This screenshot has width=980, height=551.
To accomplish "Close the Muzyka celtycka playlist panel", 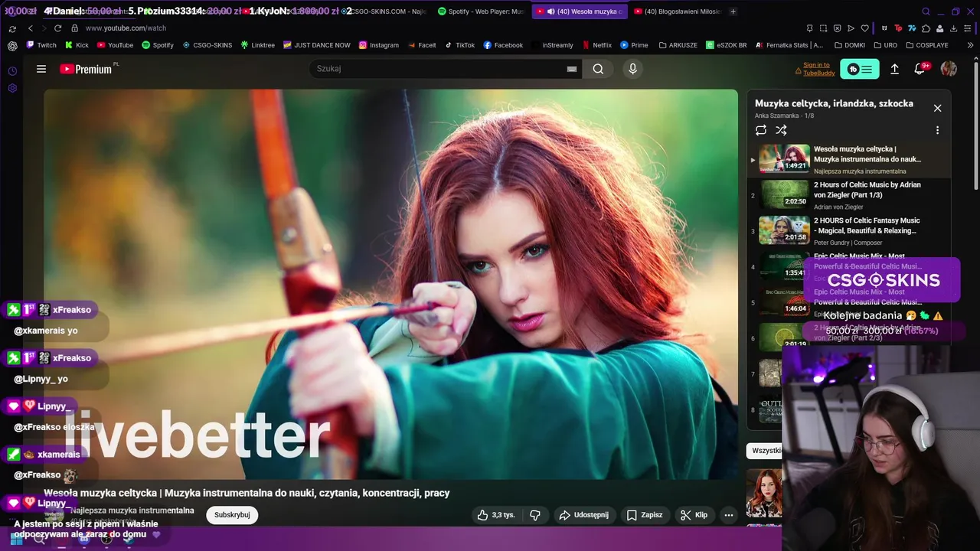I will coord(937,108).
